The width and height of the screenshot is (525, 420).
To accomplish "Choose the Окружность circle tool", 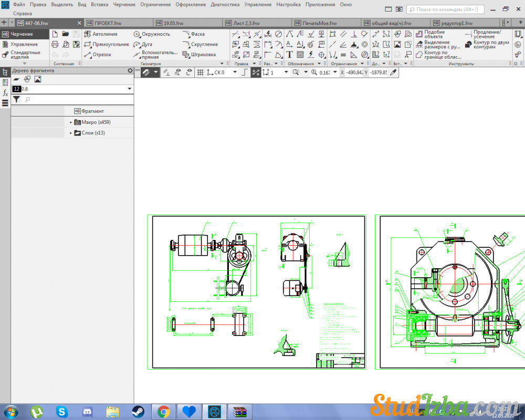I will 151,34.
